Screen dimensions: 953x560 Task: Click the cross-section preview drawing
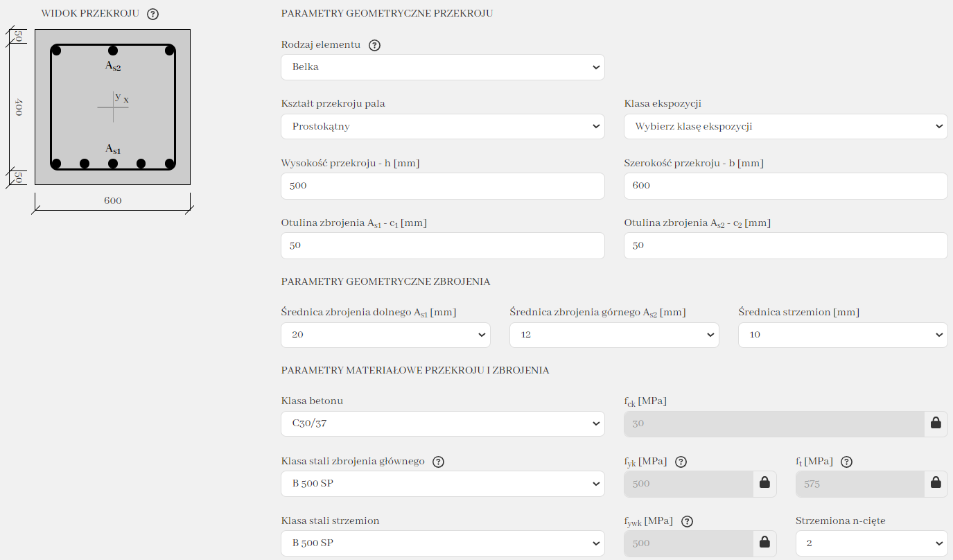[x=112, y=107]
